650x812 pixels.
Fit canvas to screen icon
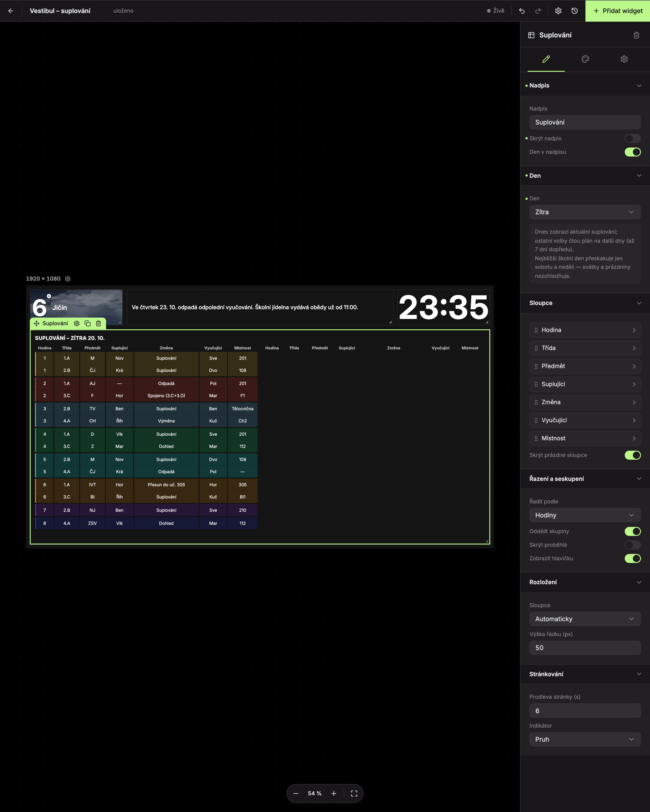(354, 794)
